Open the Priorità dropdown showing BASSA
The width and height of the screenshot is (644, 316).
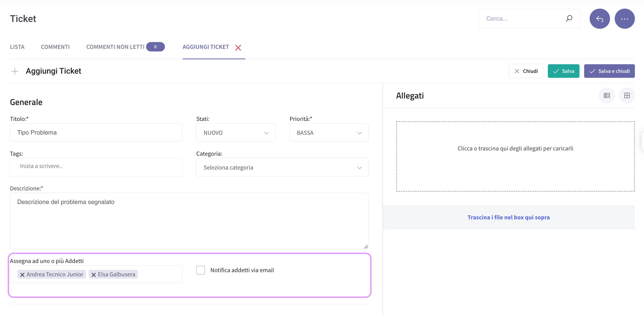(x=329, y=133)
